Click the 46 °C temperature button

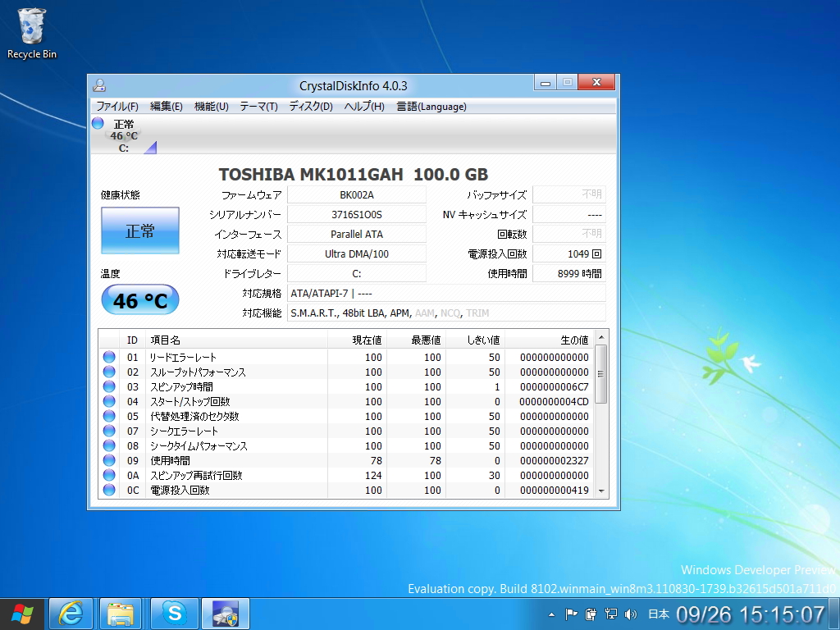[139, 300]
